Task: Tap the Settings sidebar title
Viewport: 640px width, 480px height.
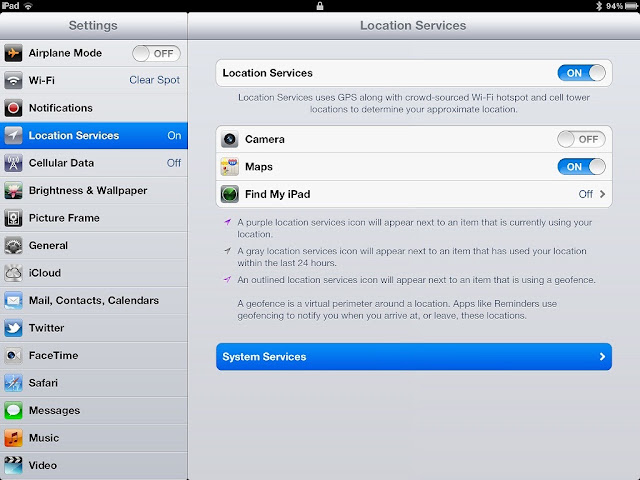Action: [x=93, y=25]
